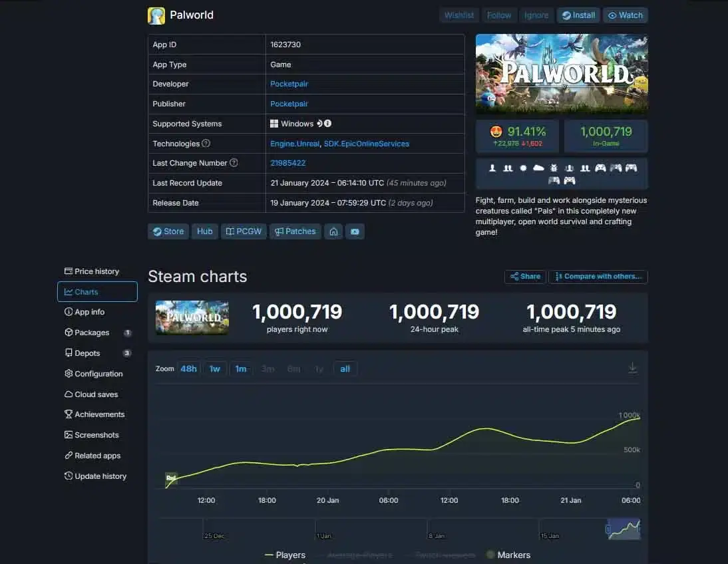Set chart zoom to 1m

tap(240, 369)
